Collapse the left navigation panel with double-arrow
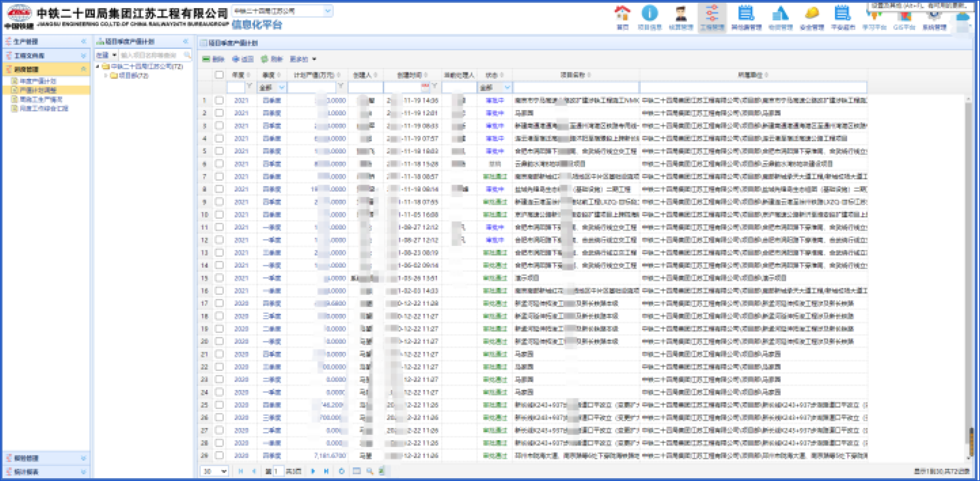 (x=83, y=41)
